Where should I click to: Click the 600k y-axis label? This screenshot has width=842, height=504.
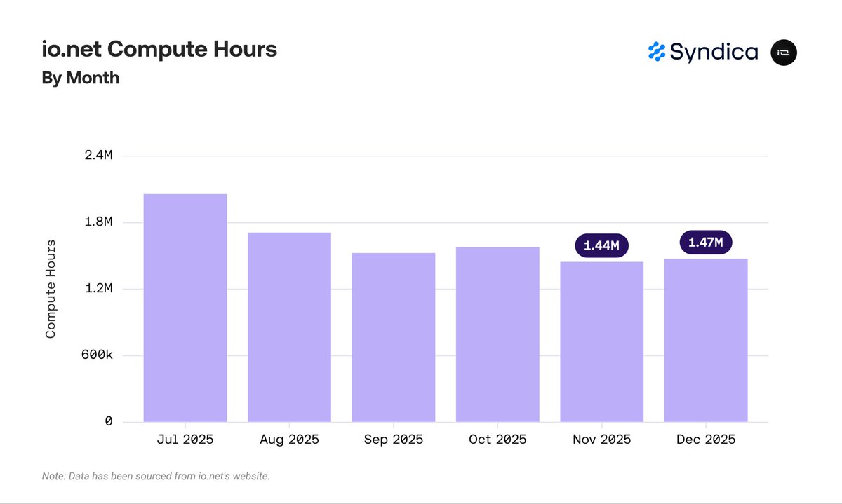(x=98, y=355)
